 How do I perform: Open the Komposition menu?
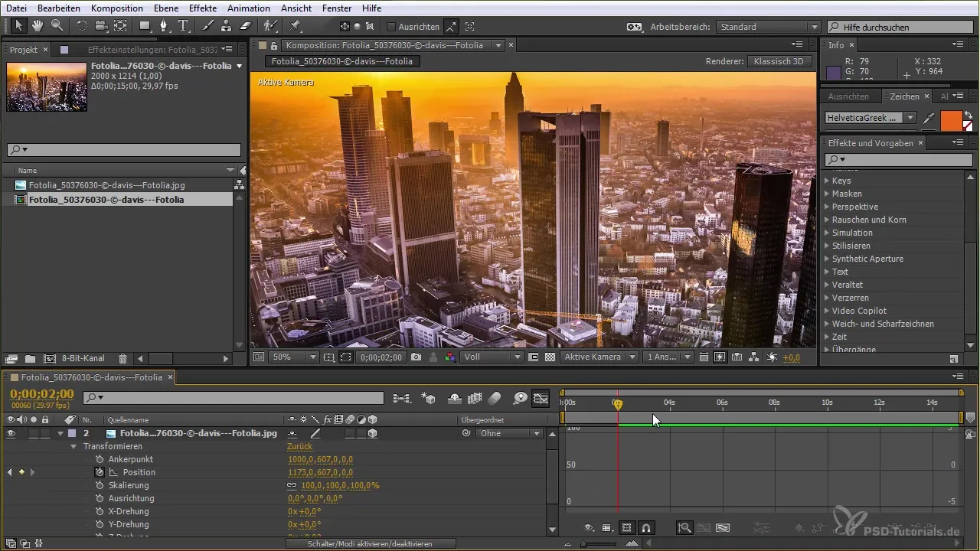click(x=116, y=8)
